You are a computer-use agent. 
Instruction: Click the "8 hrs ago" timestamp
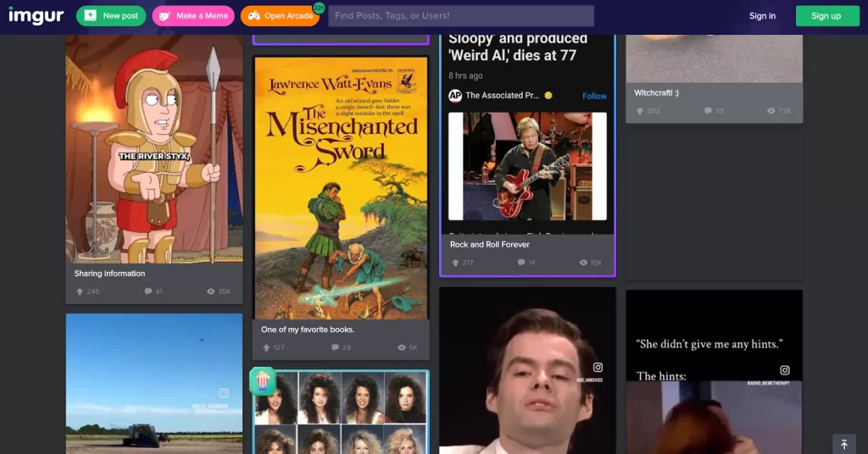[465, 75]
